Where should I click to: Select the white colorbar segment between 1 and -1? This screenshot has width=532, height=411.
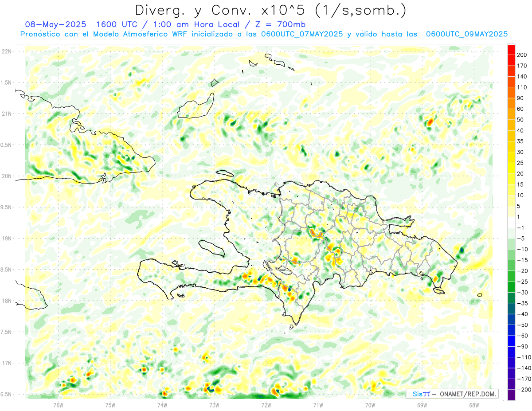coord(511,222)
